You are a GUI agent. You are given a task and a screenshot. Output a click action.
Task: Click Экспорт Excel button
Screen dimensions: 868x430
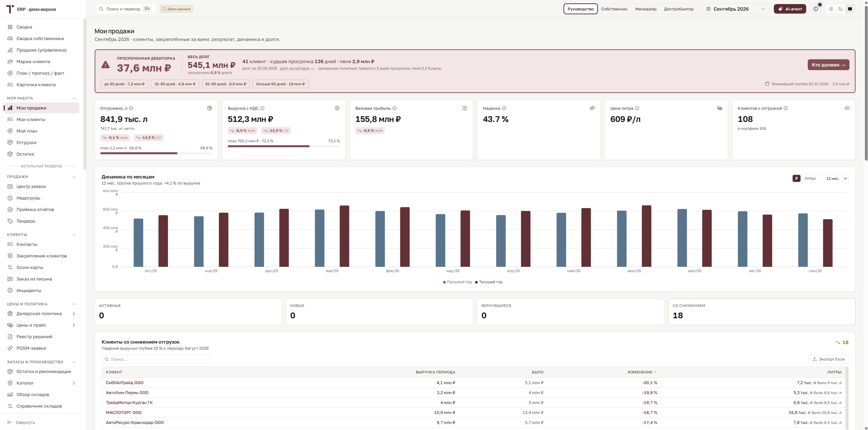pyautogui.click(x=828, y=359)
